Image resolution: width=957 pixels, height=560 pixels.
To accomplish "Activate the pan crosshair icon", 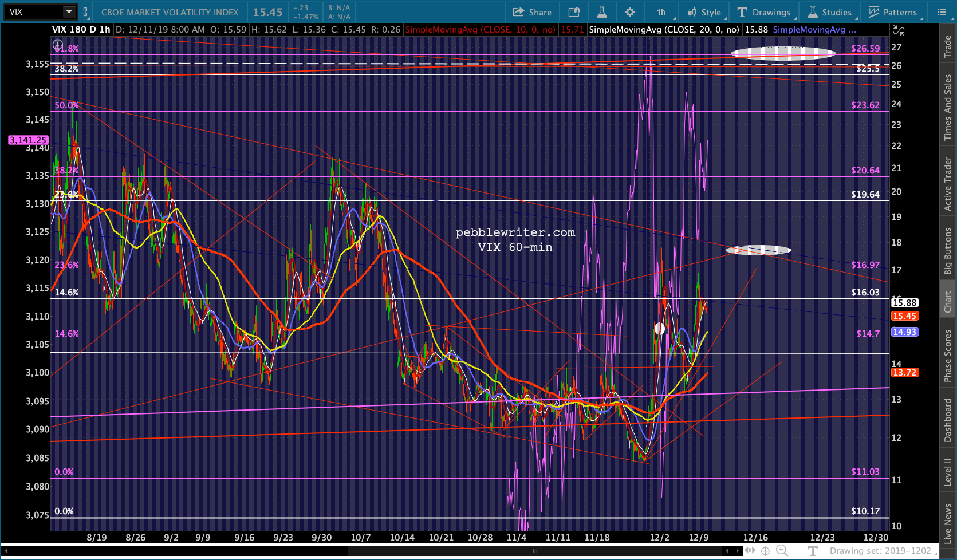I will click(765, 551).
